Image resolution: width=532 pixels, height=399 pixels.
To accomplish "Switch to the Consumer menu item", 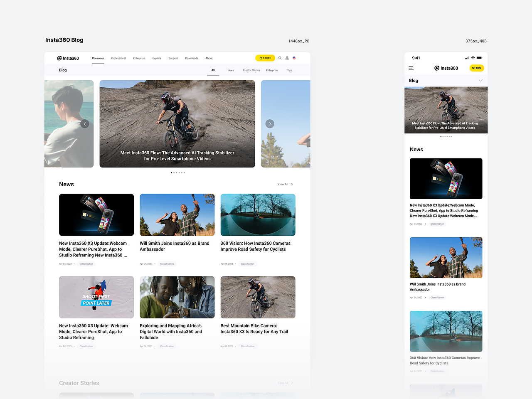I will tap(98, 58).
